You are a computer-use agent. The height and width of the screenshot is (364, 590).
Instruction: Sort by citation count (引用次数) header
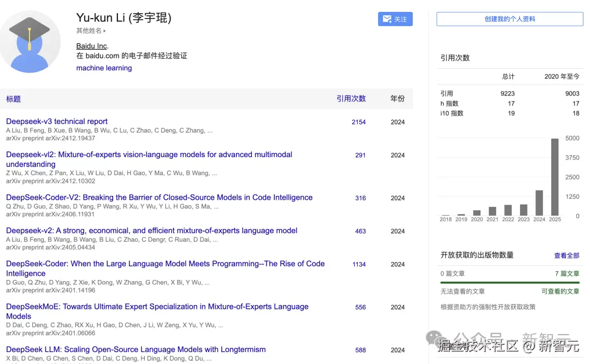coord(351,99)
